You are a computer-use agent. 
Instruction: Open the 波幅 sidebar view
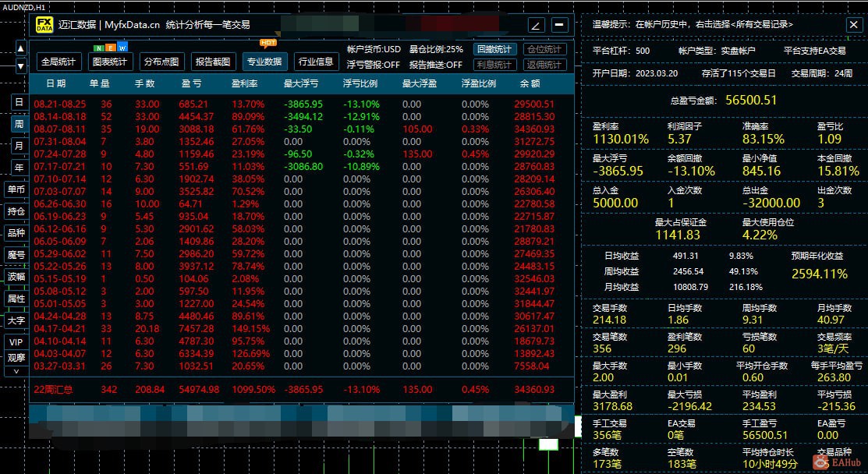(x=16, y=277)
